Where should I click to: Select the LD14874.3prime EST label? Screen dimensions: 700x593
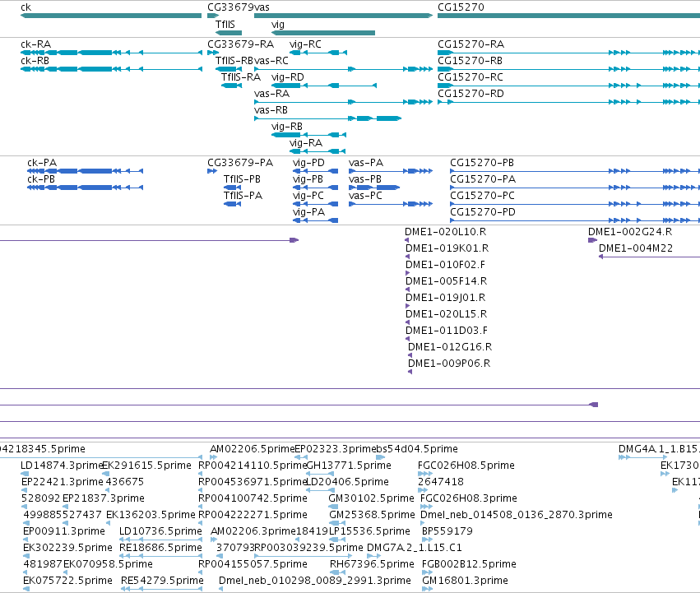[62, 466]
